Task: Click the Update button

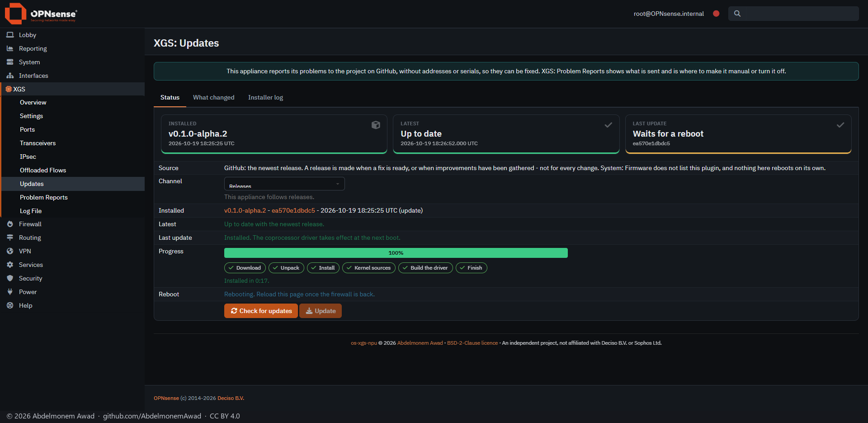Action: click(321, 311)
